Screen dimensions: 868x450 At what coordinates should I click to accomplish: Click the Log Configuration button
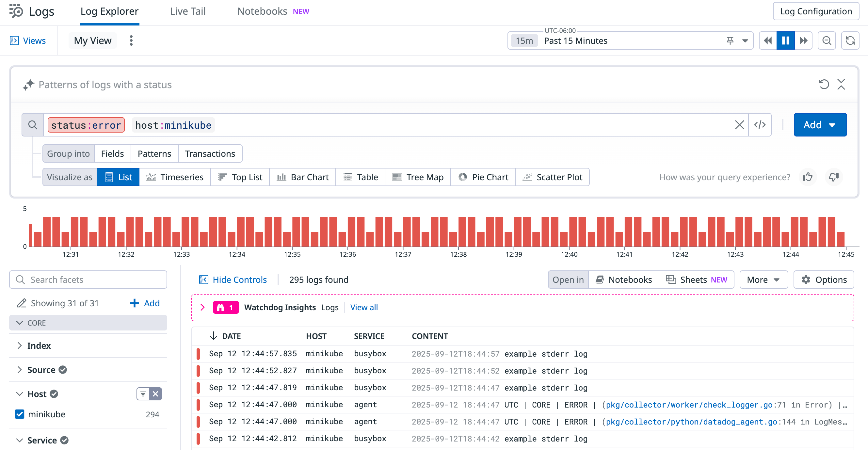click(816, 11)
